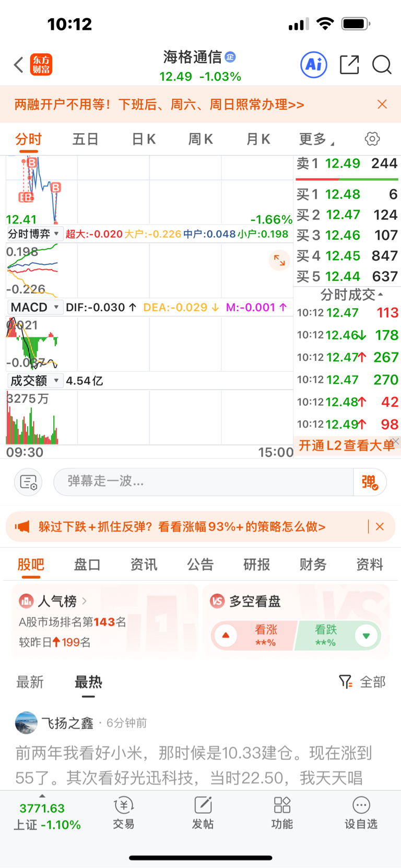Tap the 买5 12.44 order row
The height and width of the screenshot is (868, 401).
(x=347, y=276)
